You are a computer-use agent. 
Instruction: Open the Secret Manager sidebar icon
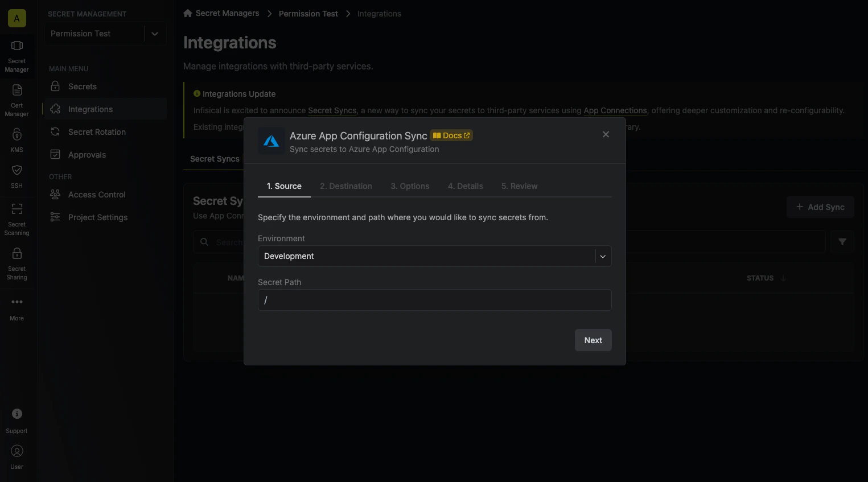coord(17,46)
